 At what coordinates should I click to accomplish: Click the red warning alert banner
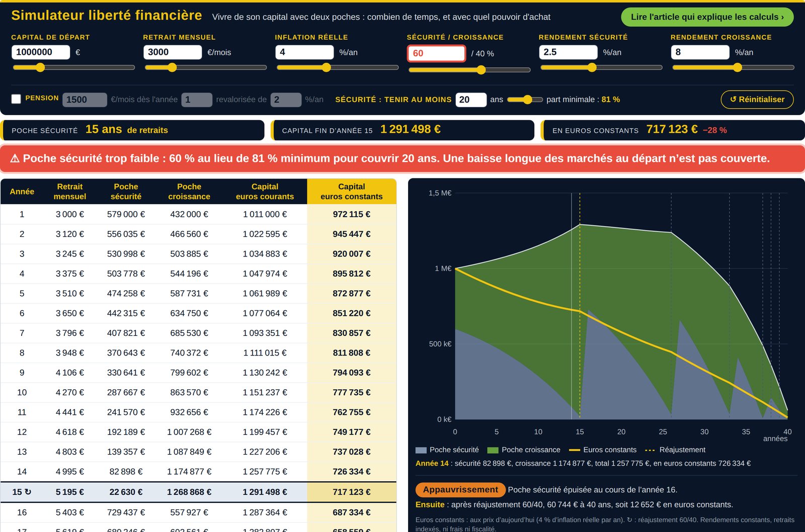pos(403,158)
